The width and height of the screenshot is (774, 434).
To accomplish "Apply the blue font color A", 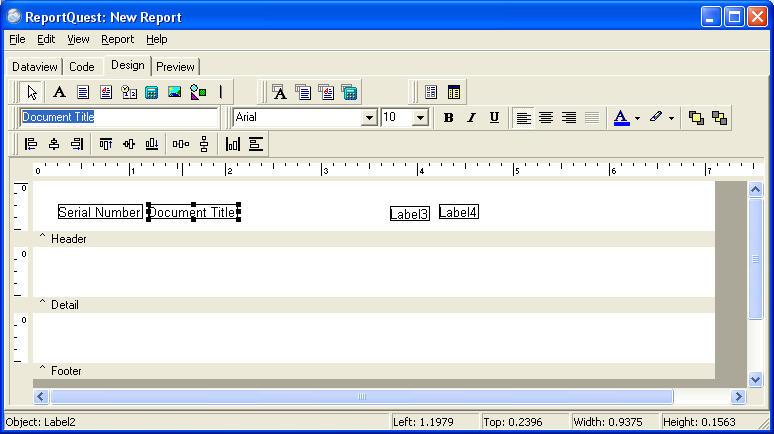I will pos(621,118).
